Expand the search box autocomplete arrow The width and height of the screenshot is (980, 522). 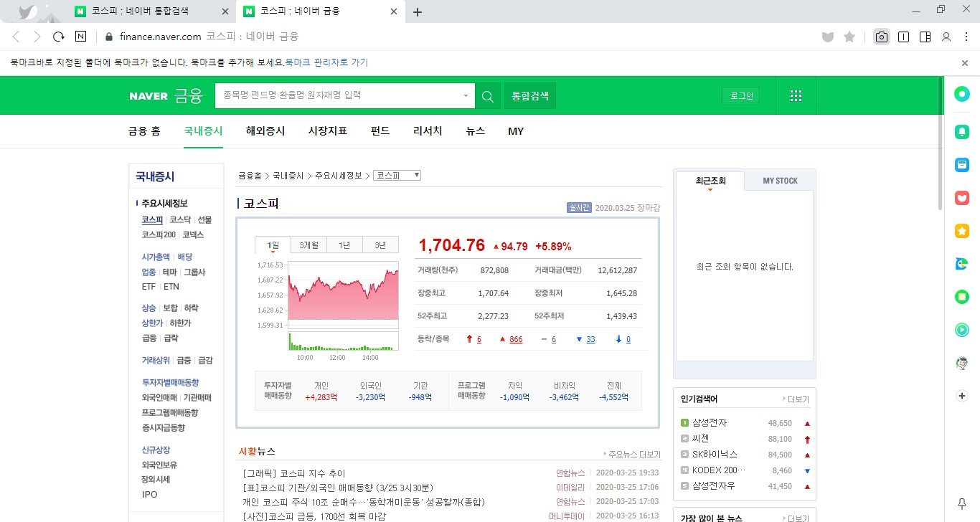[466, 95]
